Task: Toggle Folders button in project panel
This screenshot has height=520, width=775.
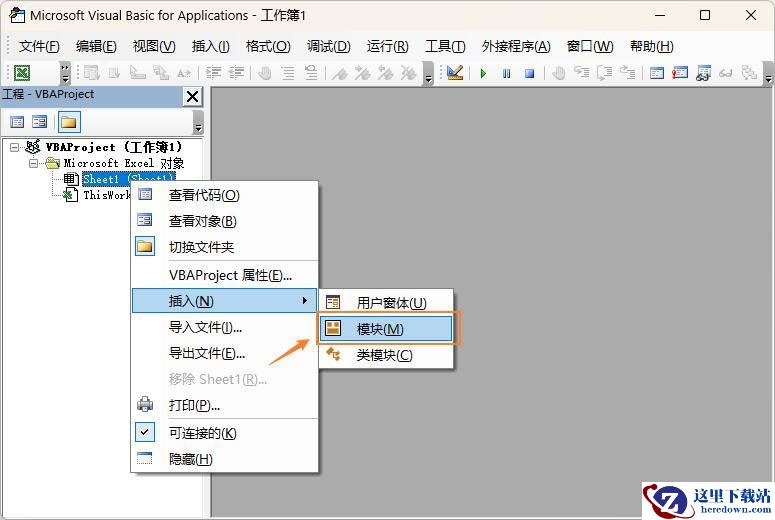Action: coord(69,122)
